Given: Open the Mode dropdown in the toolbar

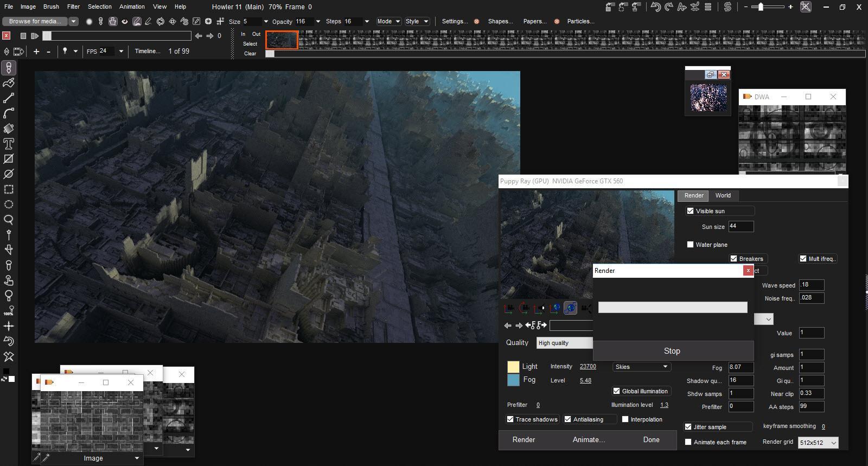Looking at the screenshot, I should (388, 21).
